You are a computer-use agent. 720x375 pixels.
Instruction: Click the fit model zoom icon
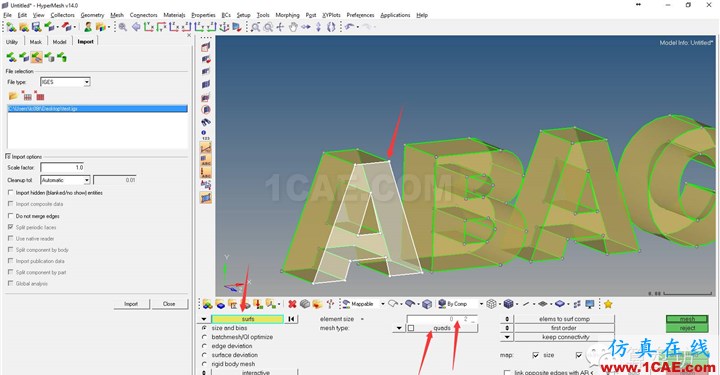[256, 27]
